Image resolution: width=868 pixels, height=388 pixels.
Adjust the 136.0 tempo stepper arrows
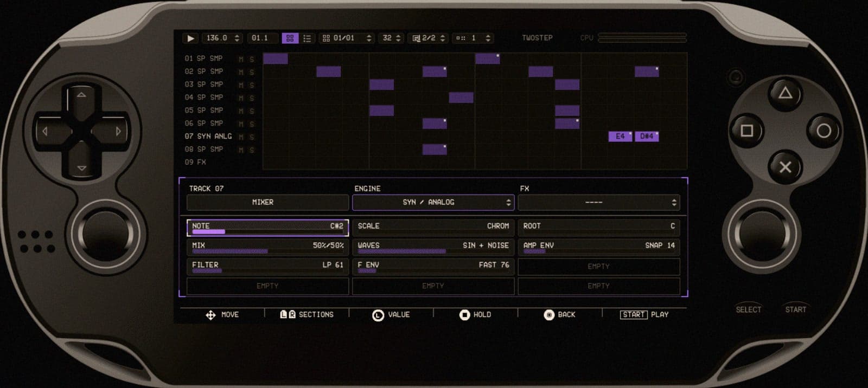coord(237,38)
